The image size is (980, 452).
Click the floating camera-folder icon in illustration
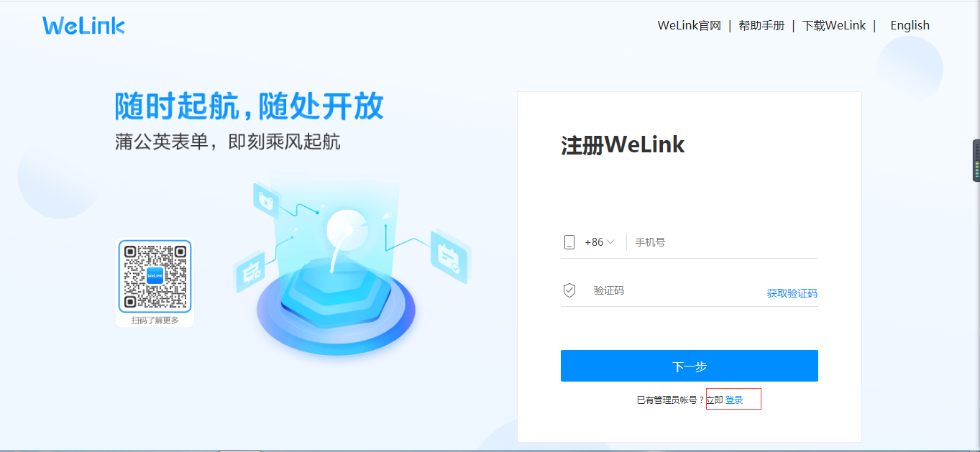pyautogui.click(x=265, y=200)
